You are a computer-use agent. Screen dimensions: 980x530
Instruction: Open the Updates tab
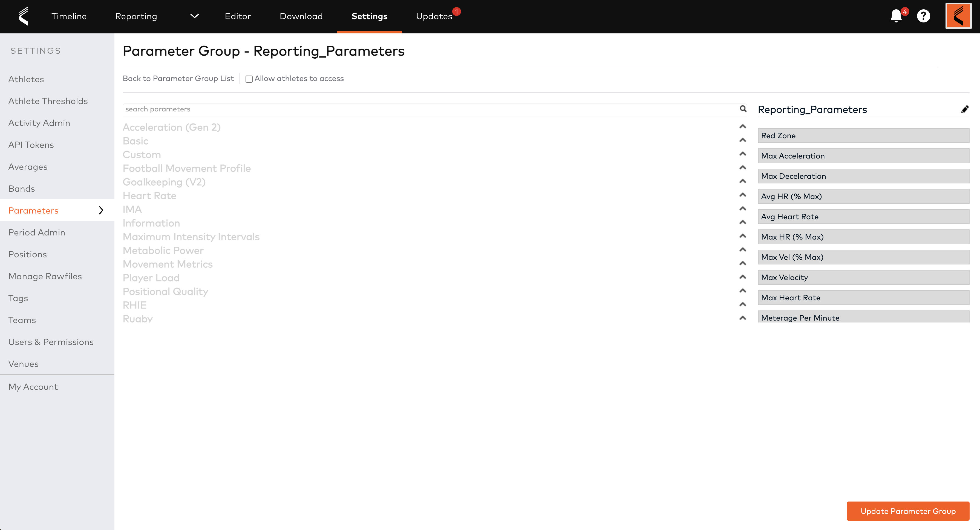pyautogui.click(x=434, y=16)
